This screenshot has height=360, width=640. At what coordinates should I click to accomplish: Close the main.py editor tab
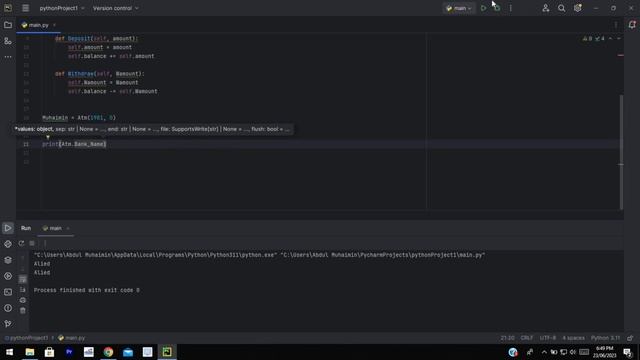(x=54, y=25)
